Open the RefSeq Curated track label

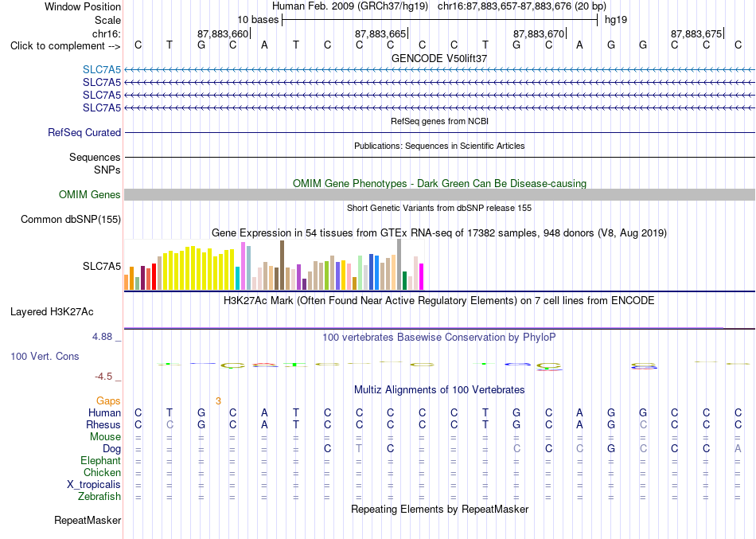pyautogui.click(x=84, y=132)
